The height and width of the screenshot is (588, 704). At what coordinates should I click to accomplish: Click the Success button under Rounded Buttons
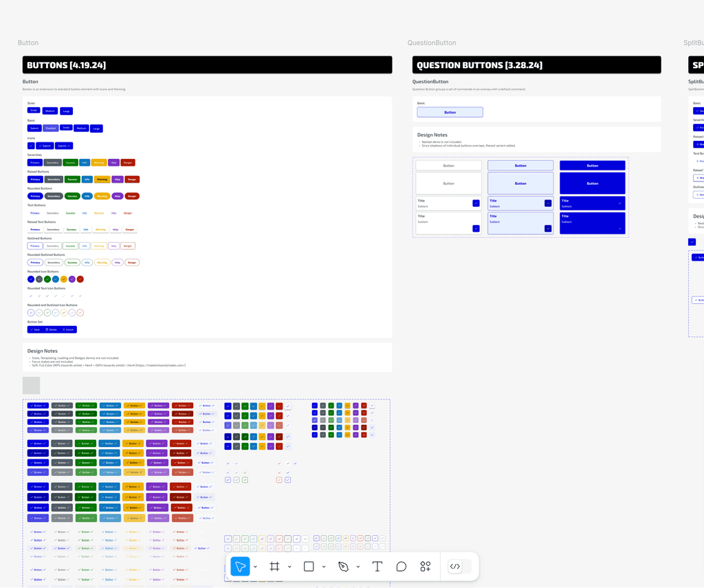tap(71, 196)
